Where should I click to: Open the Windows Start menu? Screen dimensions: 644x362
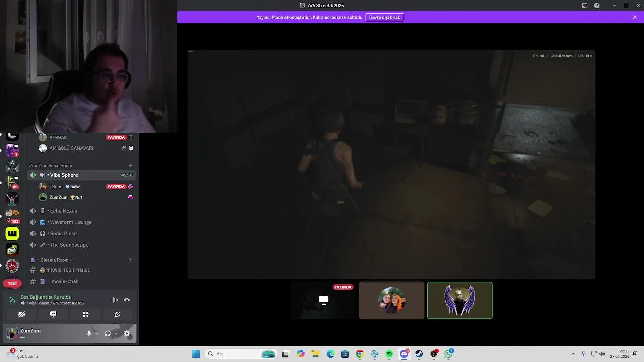click(196, 354)
